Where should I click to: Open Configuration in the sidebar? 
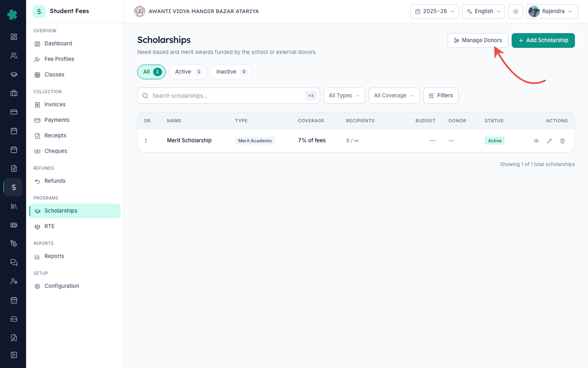pos(75,286)
